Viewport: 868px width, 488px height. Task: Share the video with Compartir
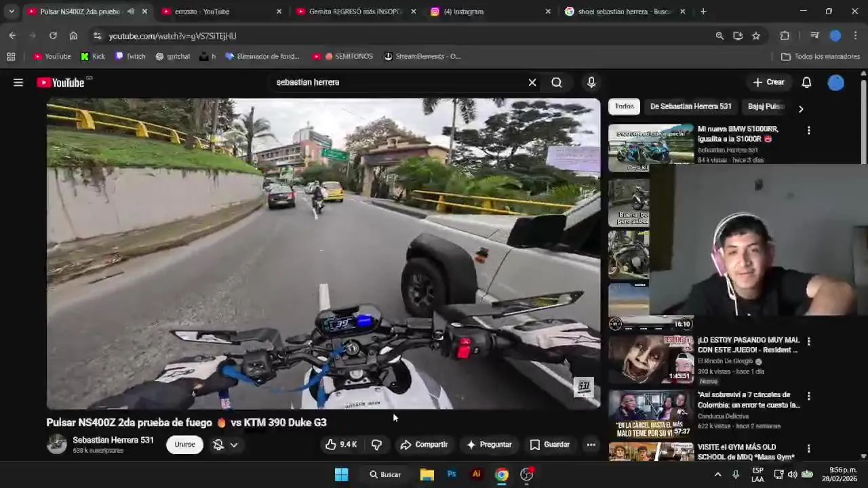424,445
